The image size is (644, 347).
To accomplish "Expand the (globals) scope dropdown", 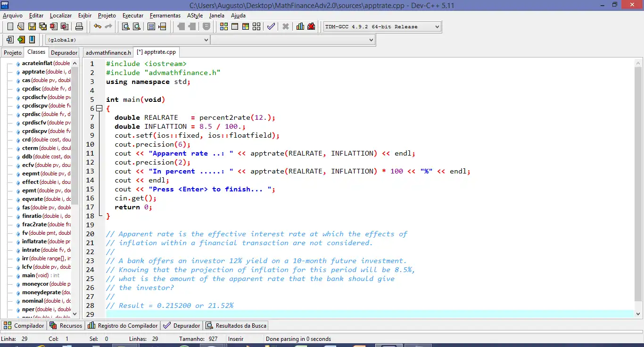I will [x=206, y=40].
